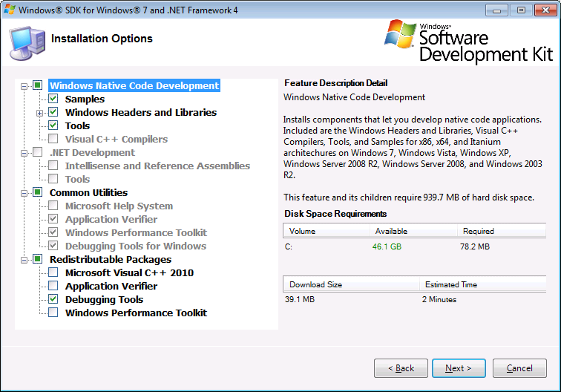Check the Microsoft Visual C++ 2010 checkbox
The image size is (561, 392).
53,272
